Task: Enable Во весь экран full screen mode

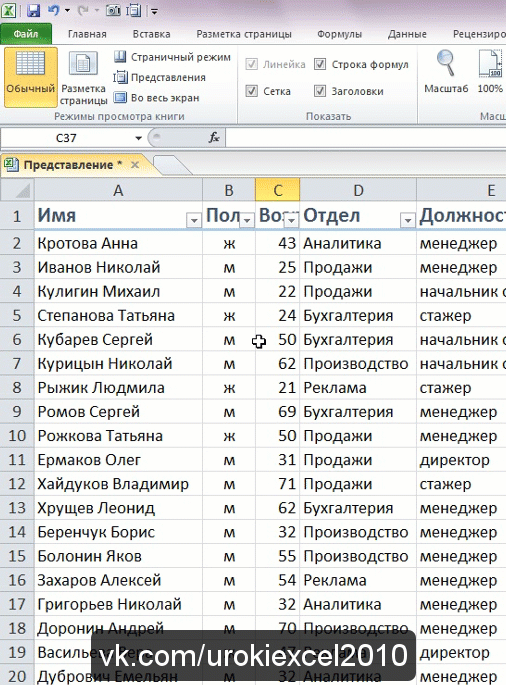Action: tap(120, 97)
